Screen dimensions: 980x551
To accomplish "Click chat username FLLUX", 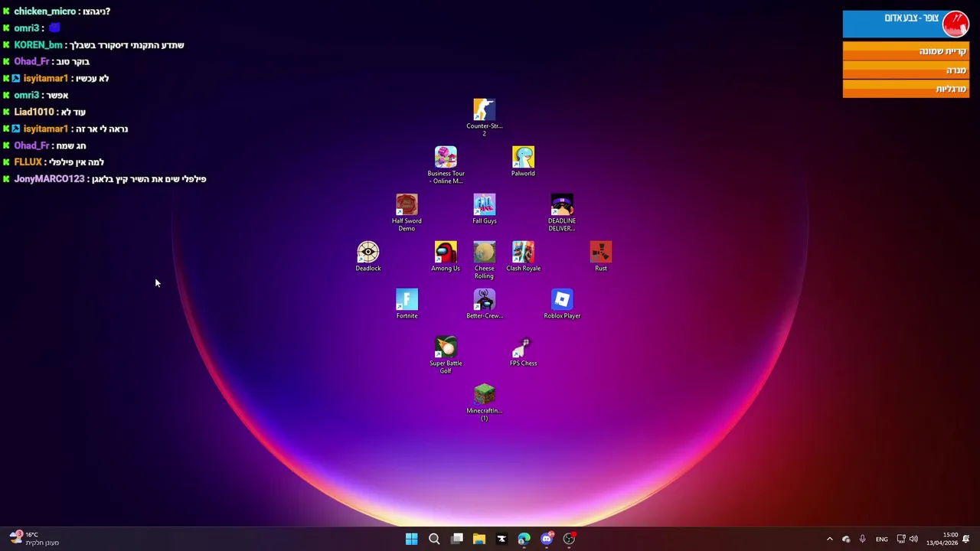I will [x=28, y=162].
